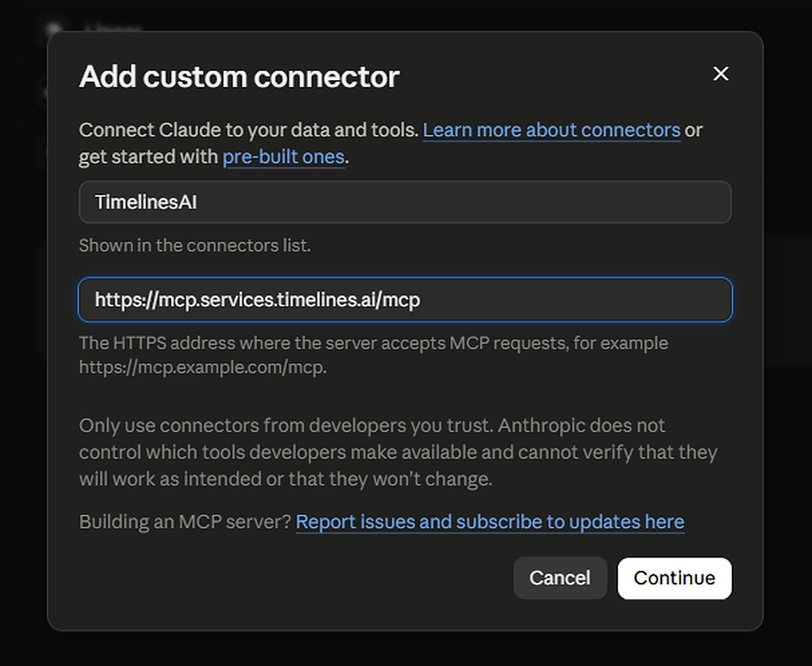The image size is (812, 666).
Task: Click the 'Building an MCP server?' text
Action: click(185, 522)
